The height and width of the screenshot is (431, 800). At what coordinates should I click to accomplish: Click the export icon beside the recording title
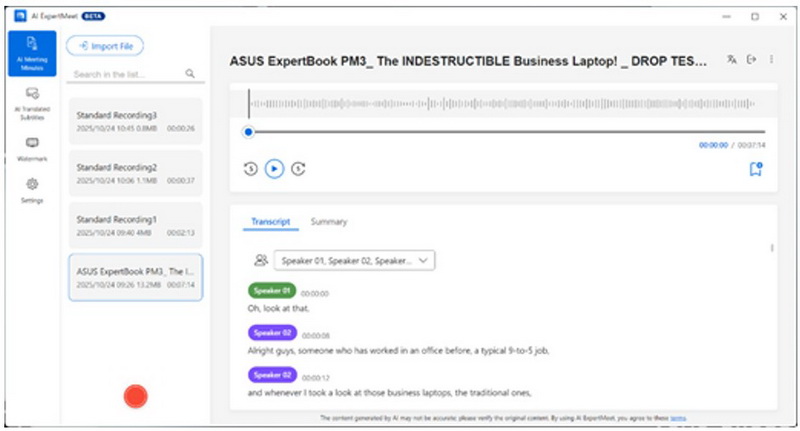click(x=751, y=59)
